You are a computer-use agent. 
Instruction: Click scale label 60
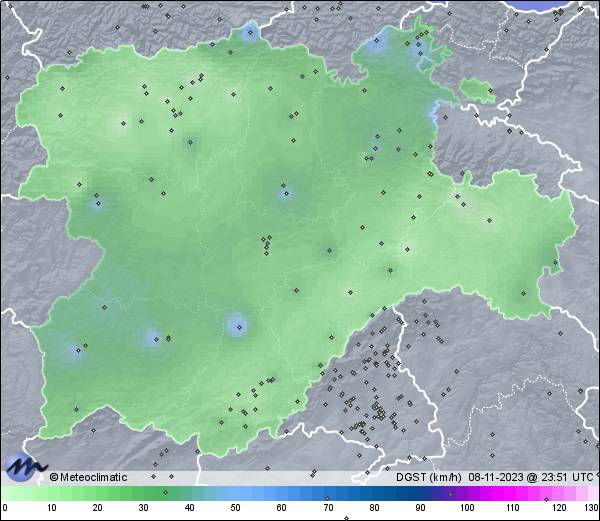[282, 508]
